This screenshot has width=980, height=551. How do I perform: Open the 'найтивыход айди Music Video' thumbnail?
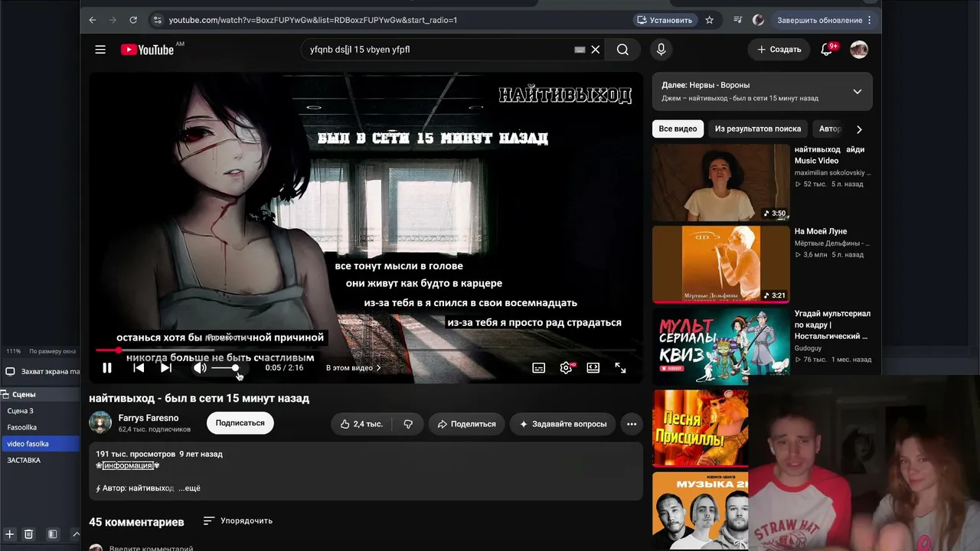point(720,183)
